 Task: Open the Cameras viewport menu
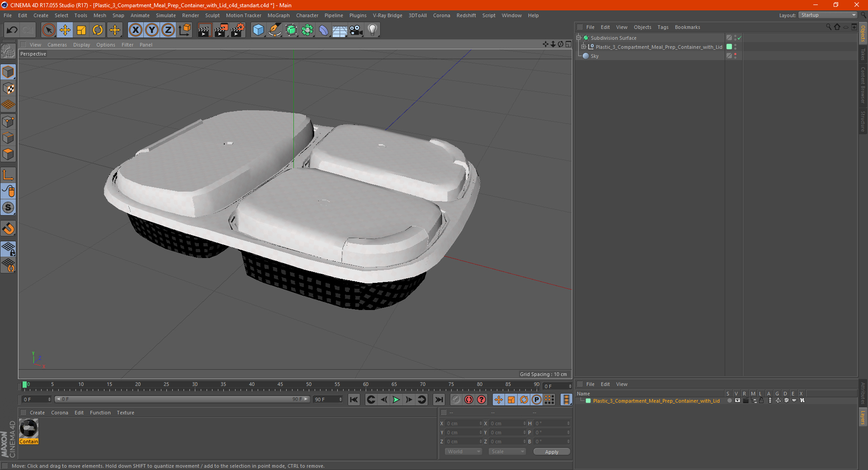[57, 45]
